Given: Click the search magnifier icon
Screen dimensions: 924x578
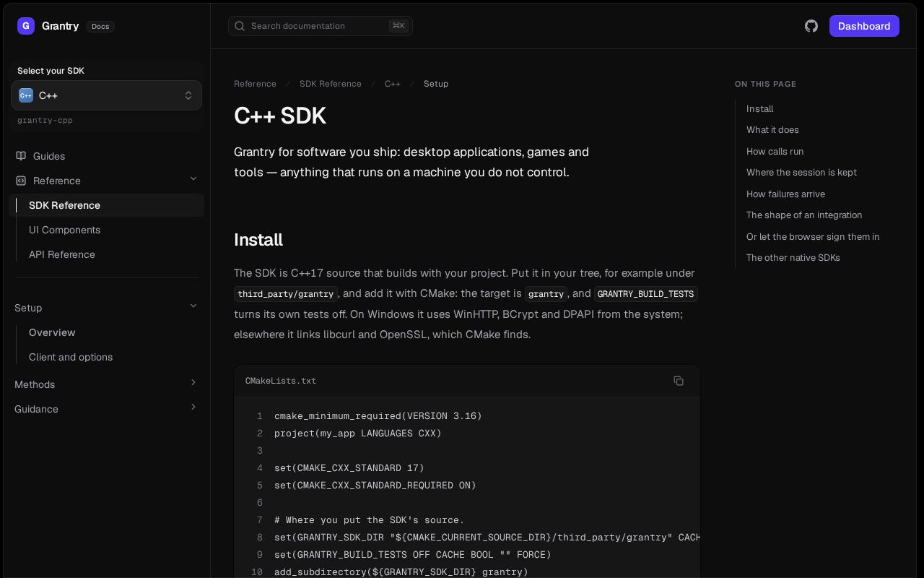Looking at the screenshot, I should (x=240, y=26).
